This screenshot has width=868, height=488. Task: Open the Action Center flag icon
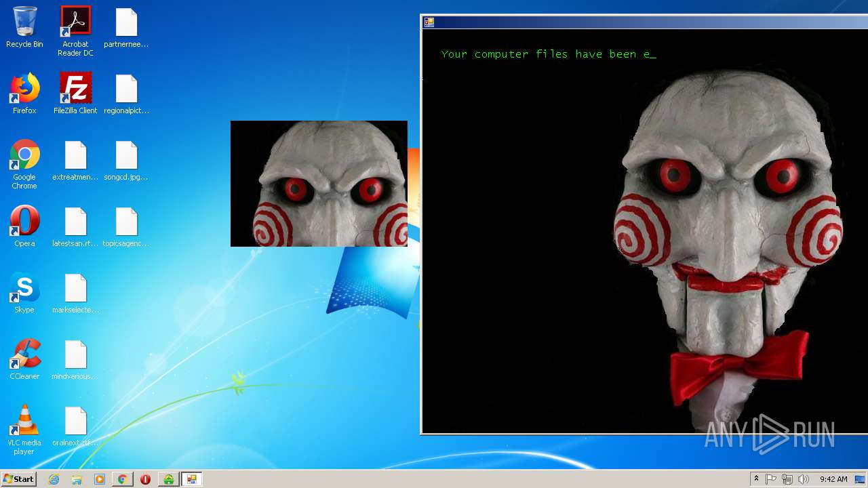771,479
